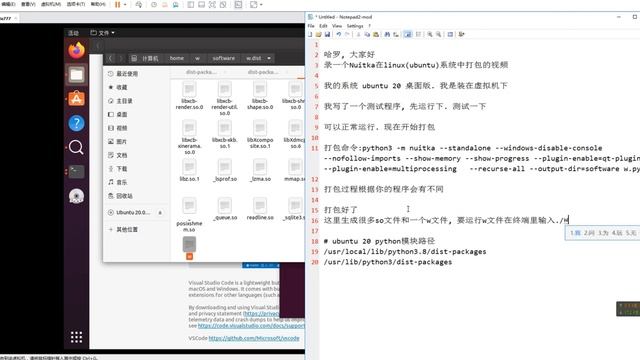Click the VMware snapshot manager icon

[176, 5]
